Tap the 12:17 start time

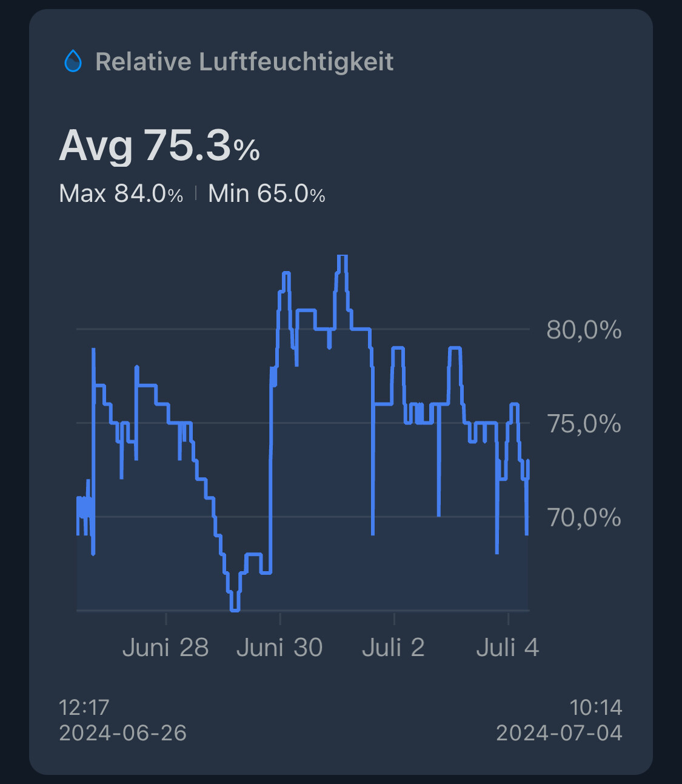pyautogui.click(x=84, y=707)
